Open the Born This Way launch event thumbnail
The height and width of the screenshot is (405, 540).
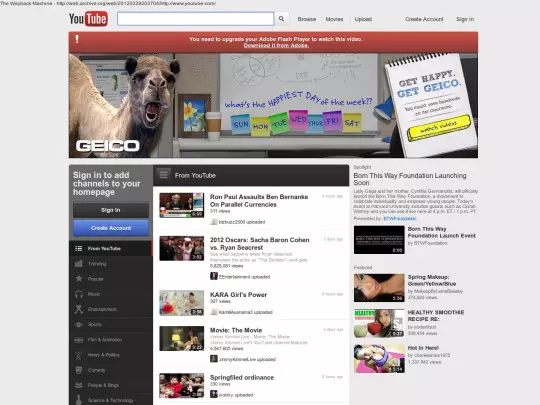coord(379,240)
